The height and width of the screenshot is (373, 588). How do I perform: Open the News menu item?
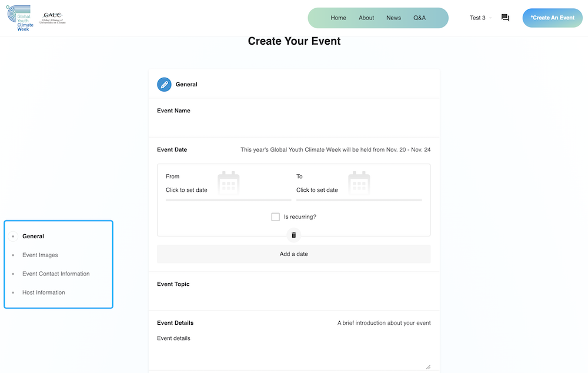click(x=393, y=18)
